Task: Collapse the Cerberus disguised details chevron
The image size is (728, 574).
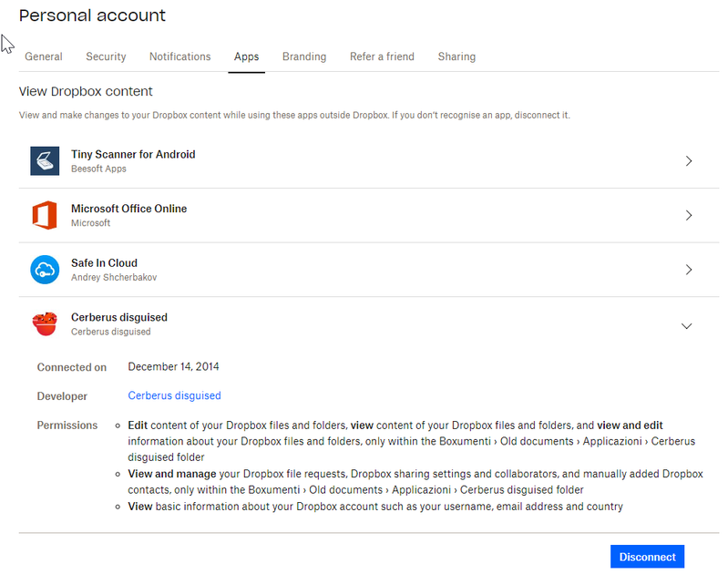Action: [x=687, y=325]
